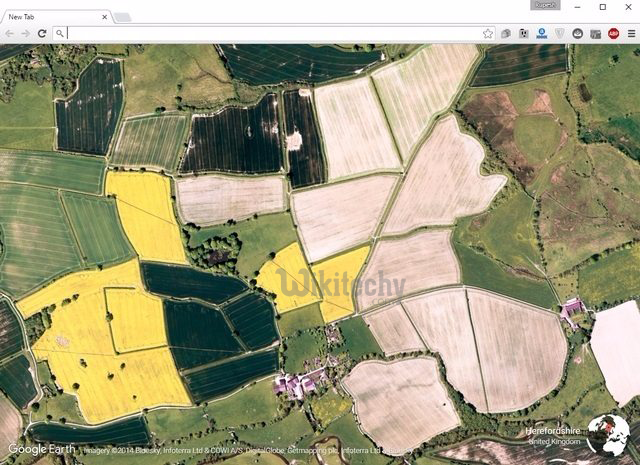
Task: Open the Chrome hamburger menu
Action: click(630, 33)
